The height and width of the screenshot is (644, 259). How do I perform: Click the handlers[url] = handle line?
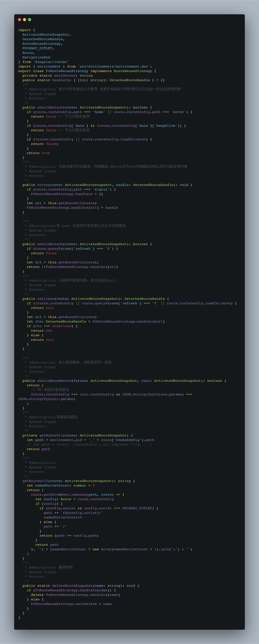click(72, 207)
